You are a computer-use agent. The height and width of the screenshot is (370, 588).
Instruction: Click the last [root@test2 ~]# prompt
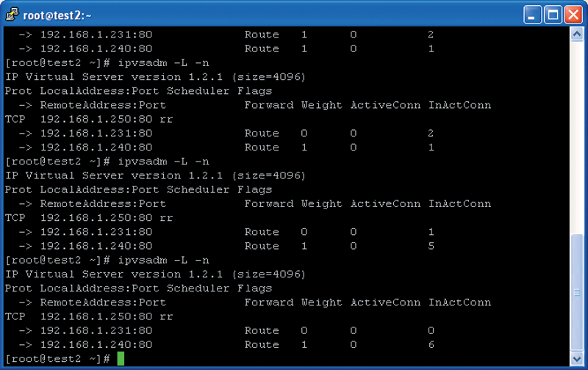(57, 359)
